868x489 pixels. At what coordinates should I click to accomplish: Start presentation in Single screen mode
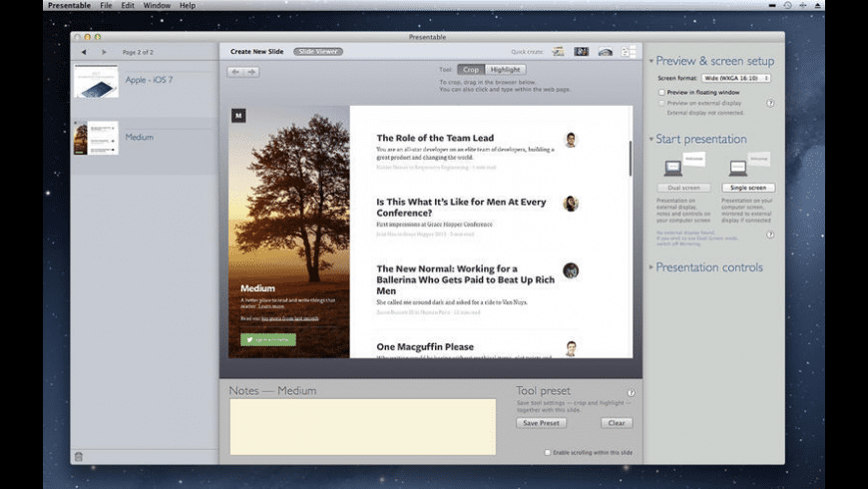748,188
